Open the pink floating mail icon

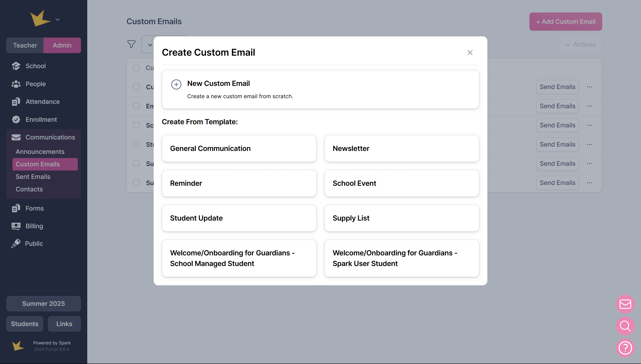click(x=625, y=304)
